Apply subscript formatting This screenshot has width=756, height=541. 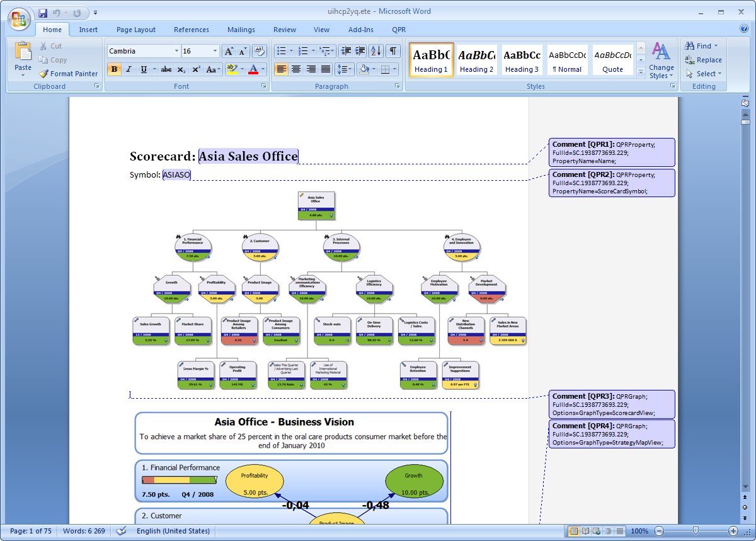[181, 69]
